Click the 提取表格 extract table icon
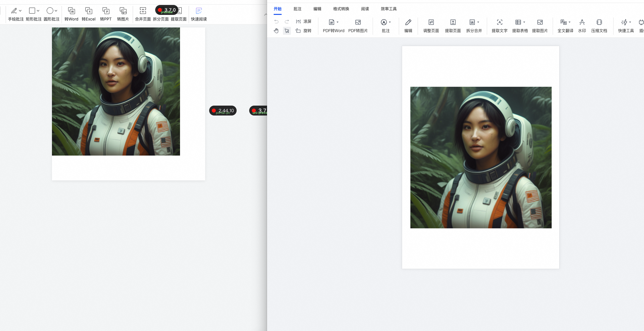 coord(518,22)
